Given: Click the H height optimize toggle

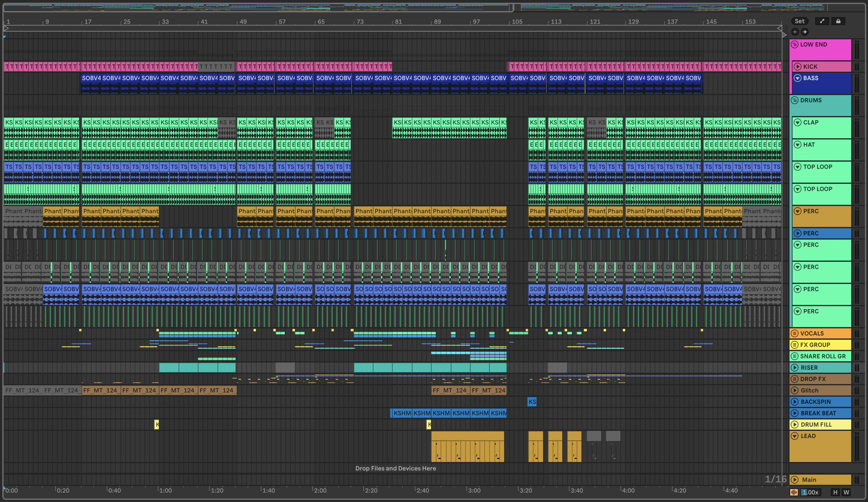Looking at the screenshot, I should (x=835, y=492).
